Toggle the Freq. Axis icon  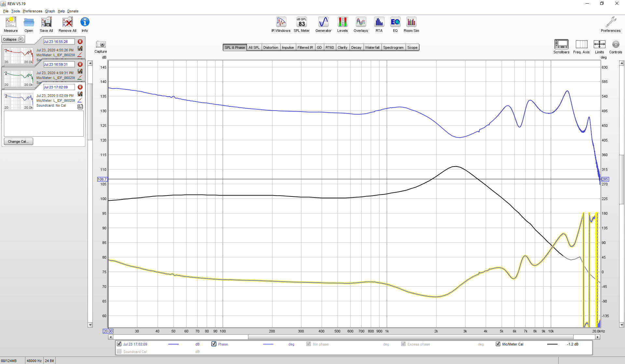[581, 44]
